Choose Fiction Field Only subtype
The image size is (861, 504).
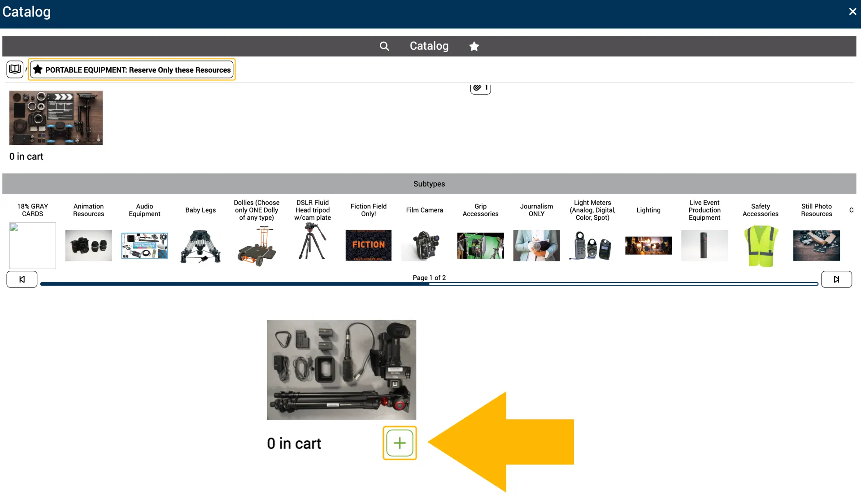(x=368, y=245)
